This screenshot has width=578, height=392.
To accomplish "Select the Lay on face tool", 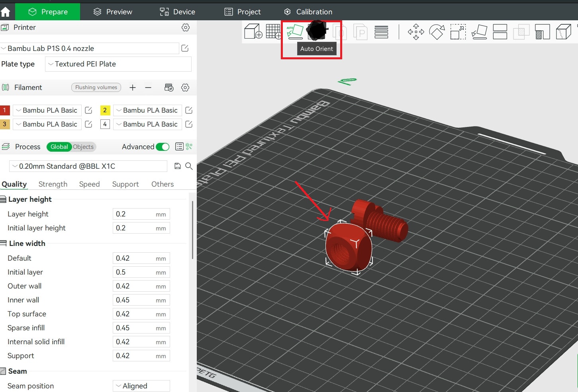I will click(x=479, y=32).
